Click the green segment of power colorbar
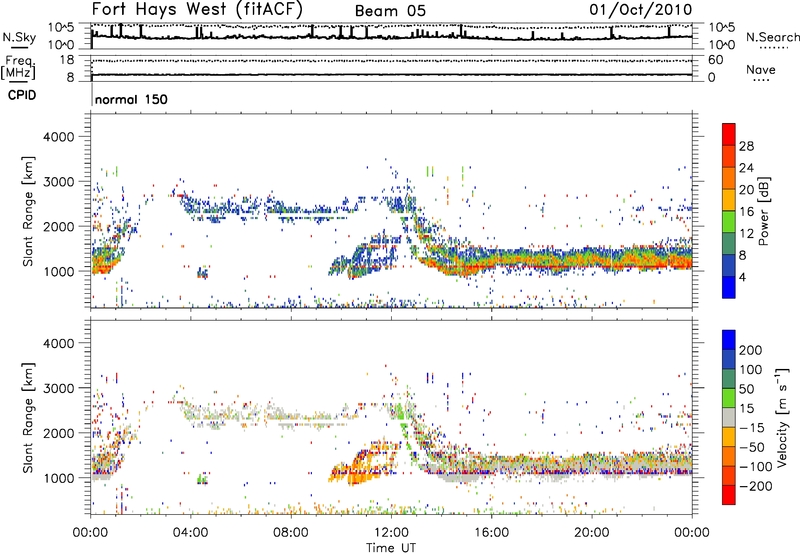This screenshot has height=554, width=800. [x=729, y=222]
